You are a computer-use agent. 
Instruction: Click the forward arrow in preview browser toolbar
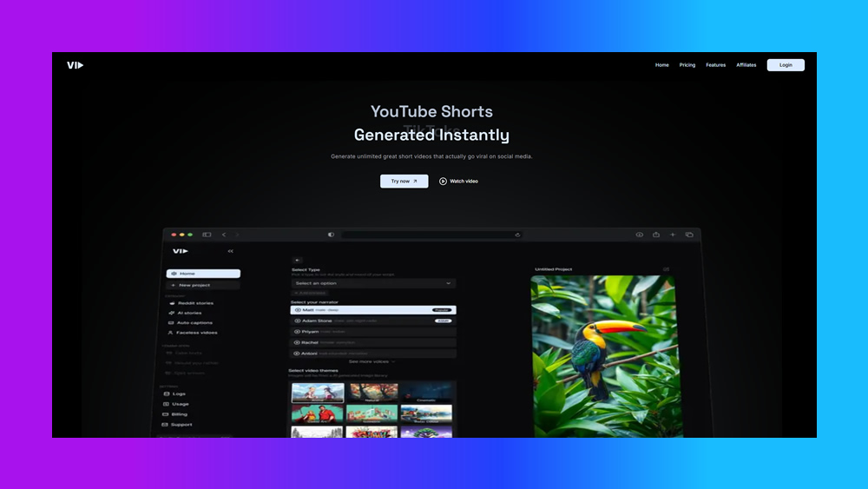(237, 235)
